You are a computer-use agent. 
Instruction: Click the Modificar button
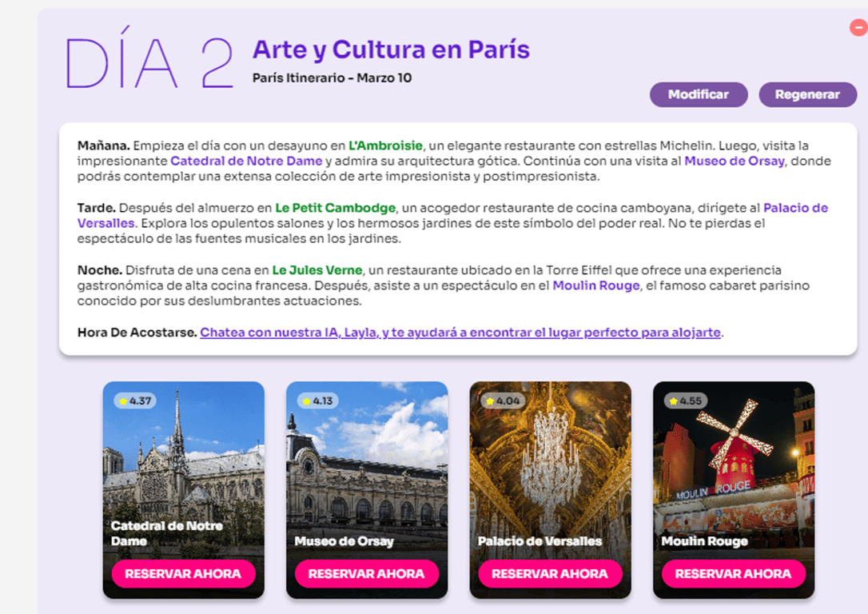point(699,94)
